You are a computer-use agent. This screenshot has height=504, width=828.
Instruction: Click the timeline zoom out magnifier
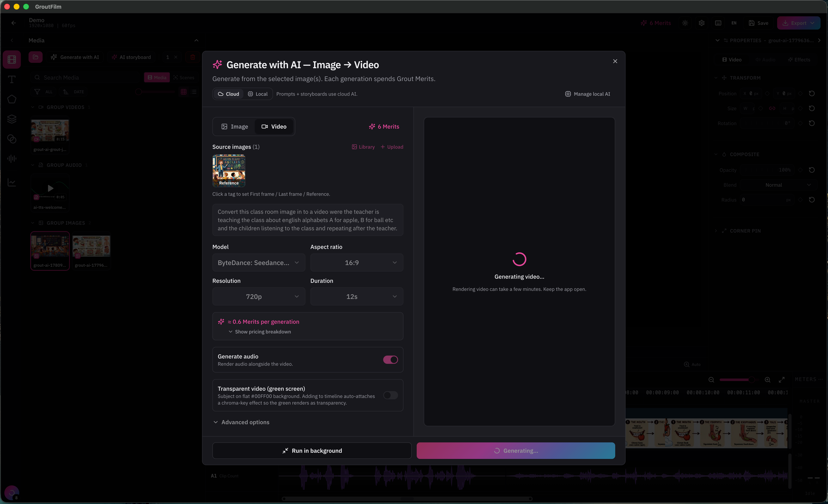tap(711, 380)
